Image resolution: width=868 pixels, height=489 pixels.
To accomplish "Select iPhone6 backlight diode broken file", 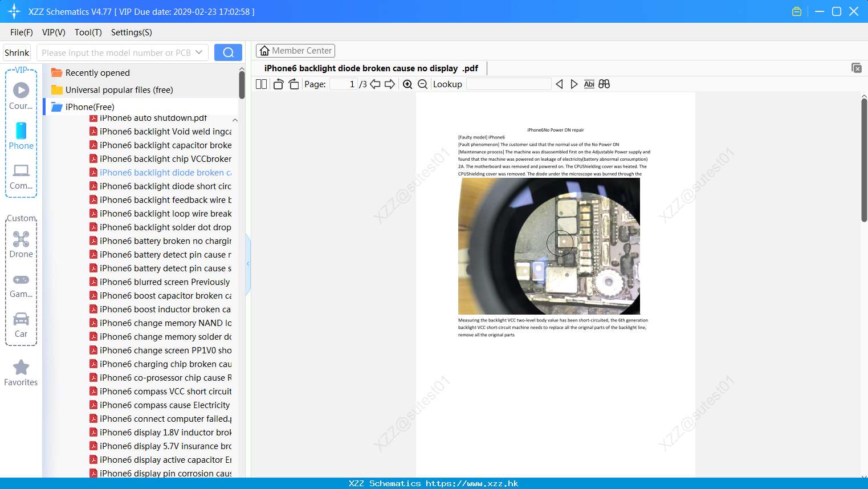I will click(161, 173).
